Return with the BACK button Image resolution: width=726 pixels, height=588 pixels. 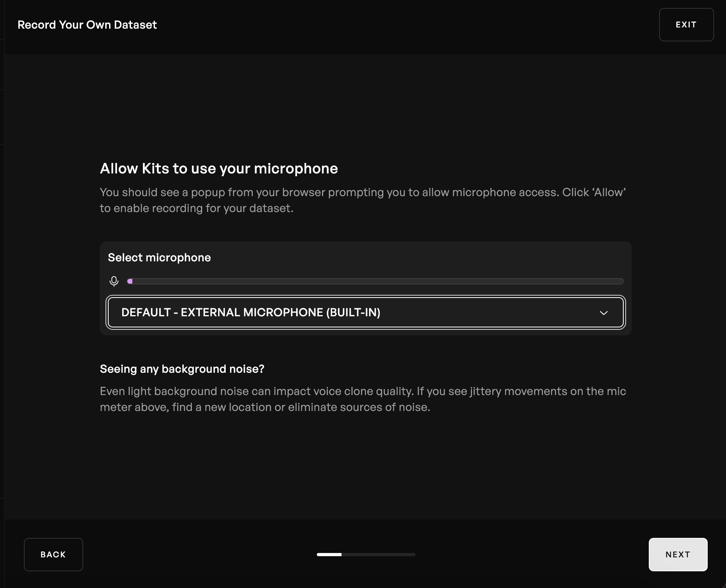tap(53, 555)
